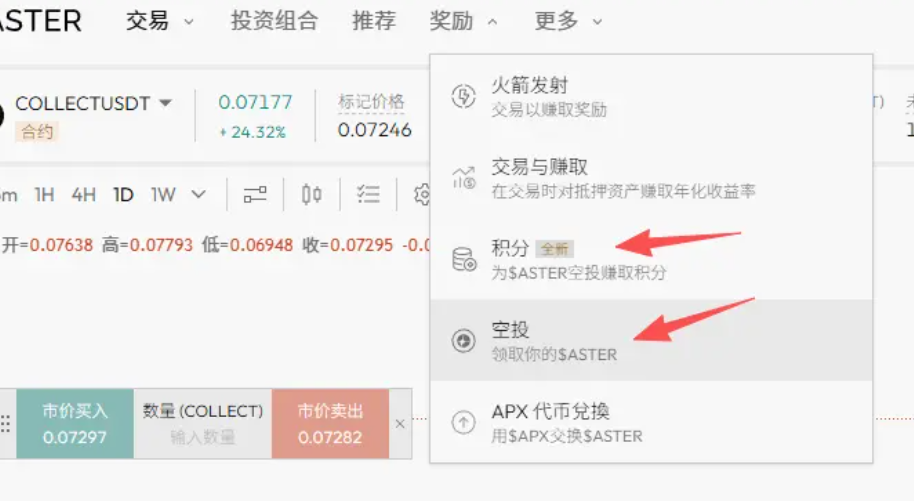914x501 pixels.
Task: Click the trade and earn chart icon
Action: click(x=463, y=177)
